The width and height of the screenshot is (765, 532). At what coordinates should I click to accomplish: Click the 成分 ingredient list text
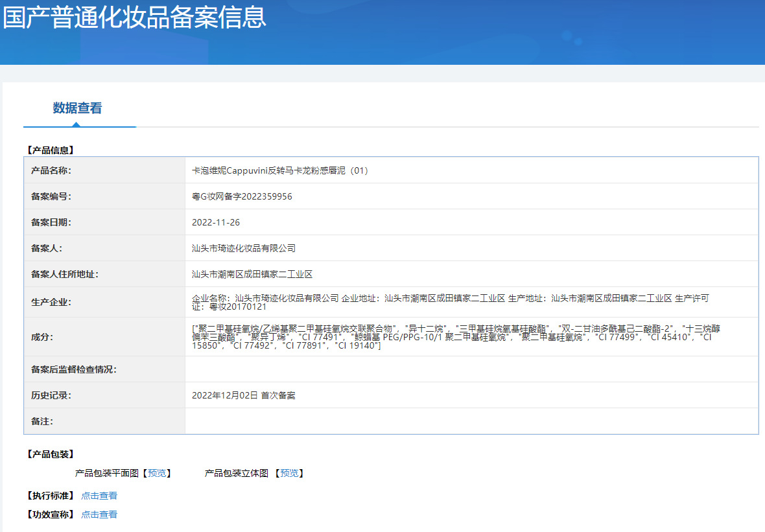tap(456, 337)
